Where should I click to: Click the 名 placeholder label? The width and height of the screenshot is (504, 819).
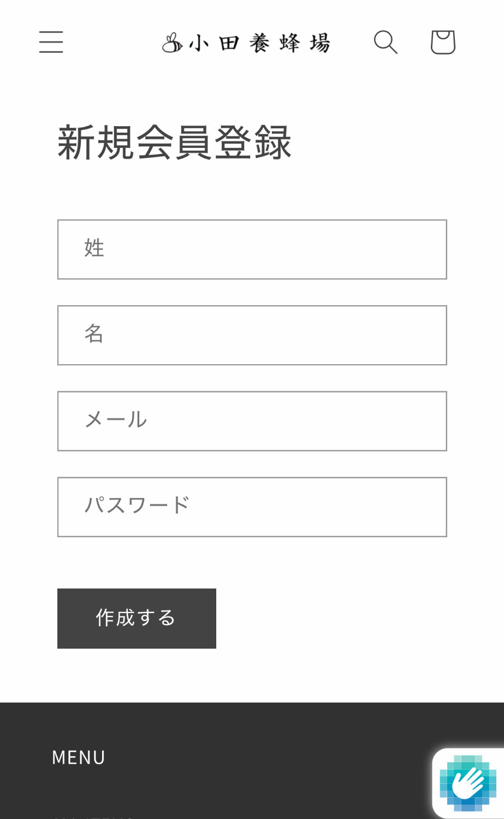(x=94, y=334)
